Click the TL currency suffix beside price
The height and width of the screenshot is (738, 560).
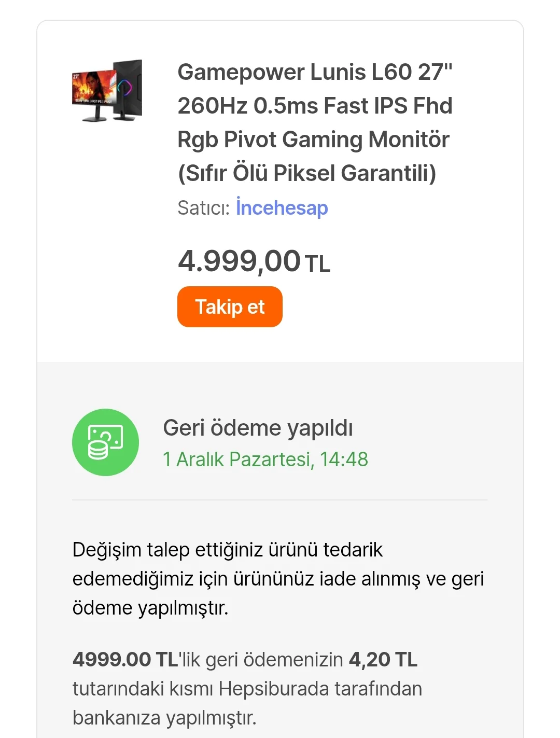click(x=317, y=264)
